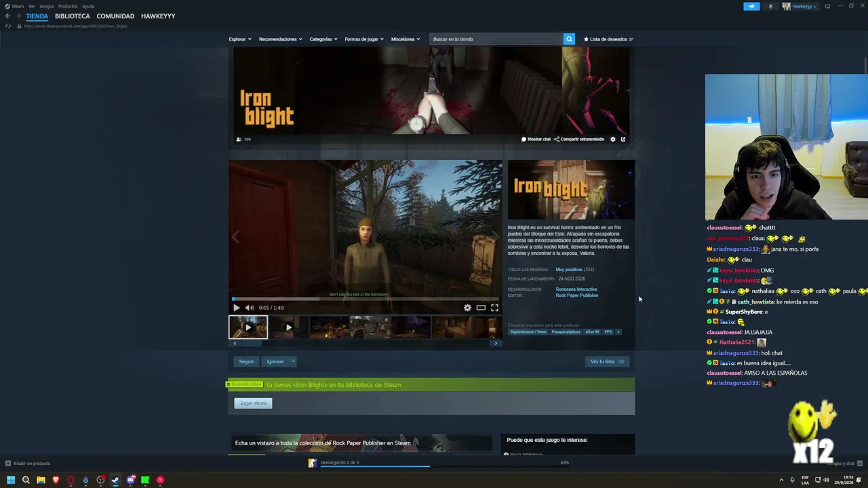Viewport: 868px width, 488px height.
Task: Expand the Formas de jugar menu
Action: point(364,39)
